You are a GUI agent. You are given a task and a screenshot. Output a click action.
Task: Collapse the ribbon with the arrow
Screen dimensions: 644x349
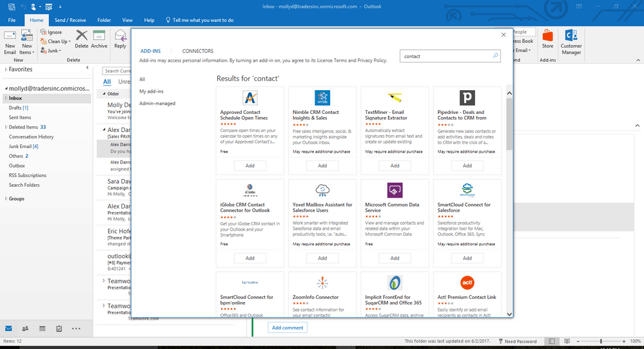638,60
